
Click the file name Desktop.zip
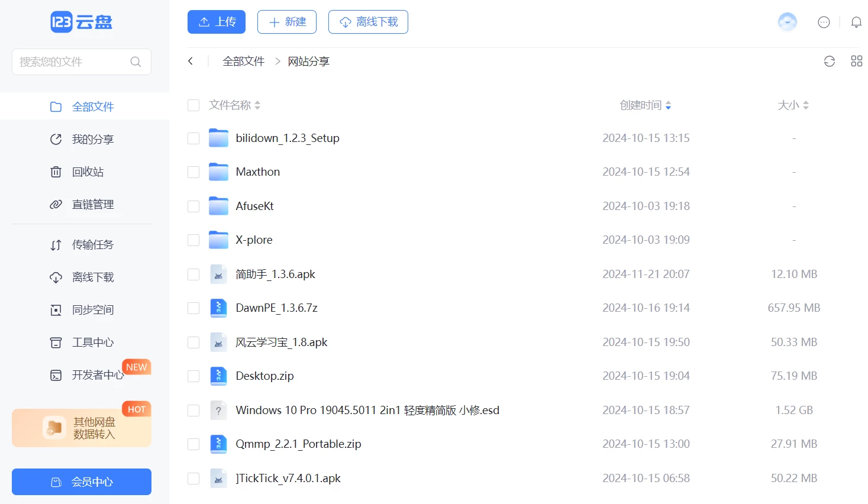(264, 376)
